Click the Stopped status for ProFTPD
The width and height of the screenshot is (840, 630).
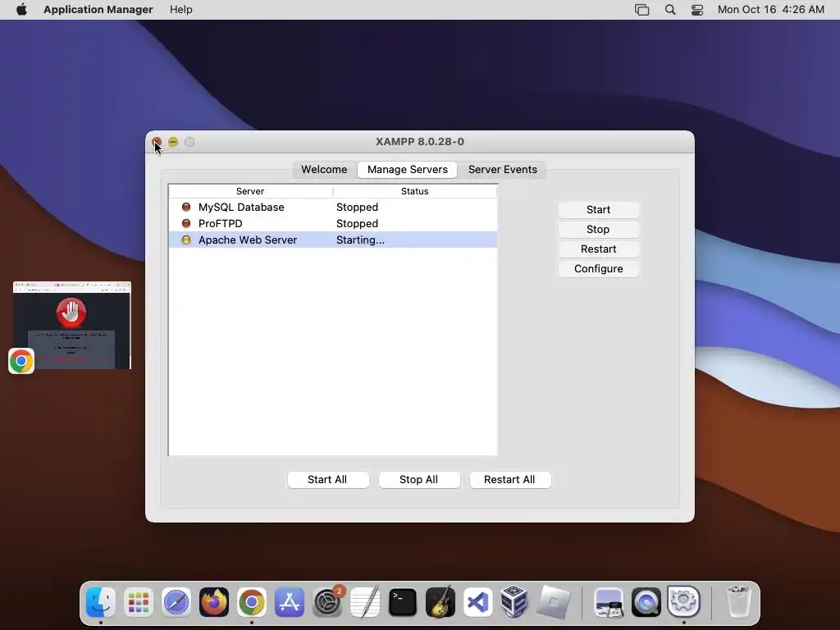click(x=357, y=223)
